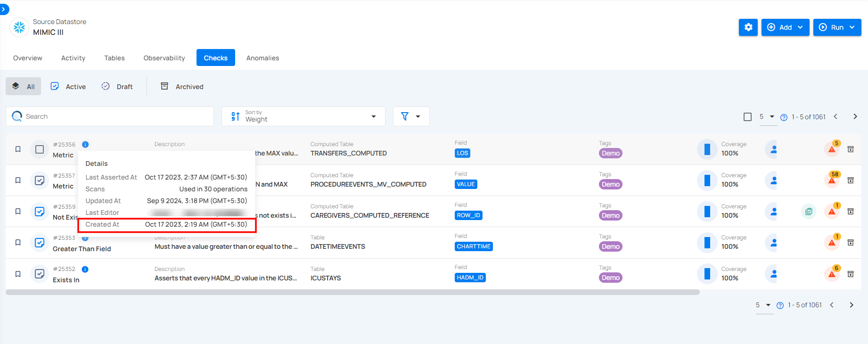Switch to the Overview tab
This screenshot has height=344, width=868.
pos(28,58)
